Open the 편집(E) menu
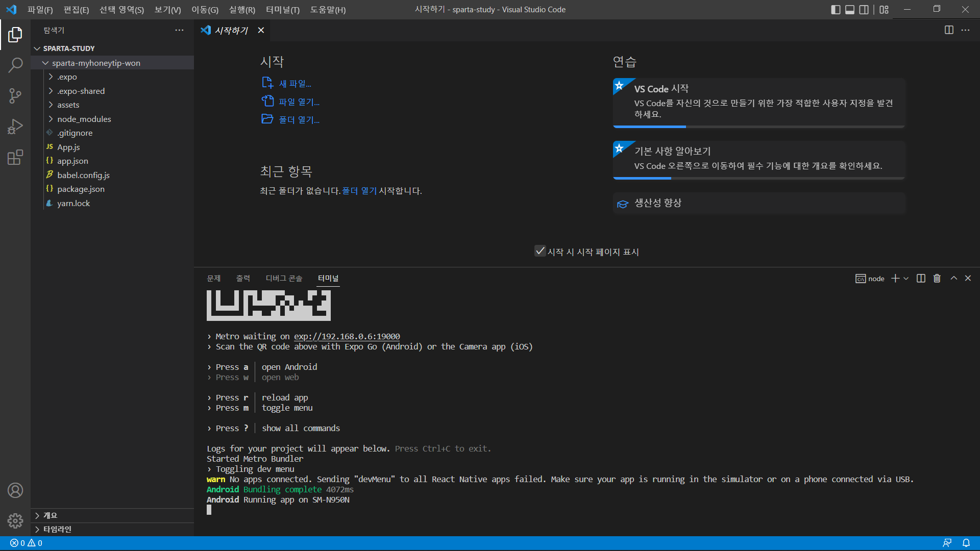The image size is (980, 551). pos(76,10)
